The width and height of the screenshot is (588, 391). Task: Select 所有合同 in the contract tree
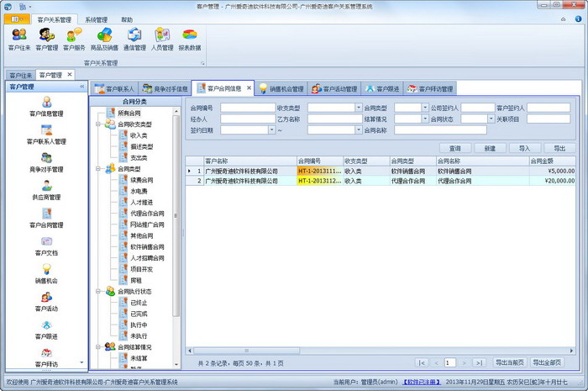point(129,113)
